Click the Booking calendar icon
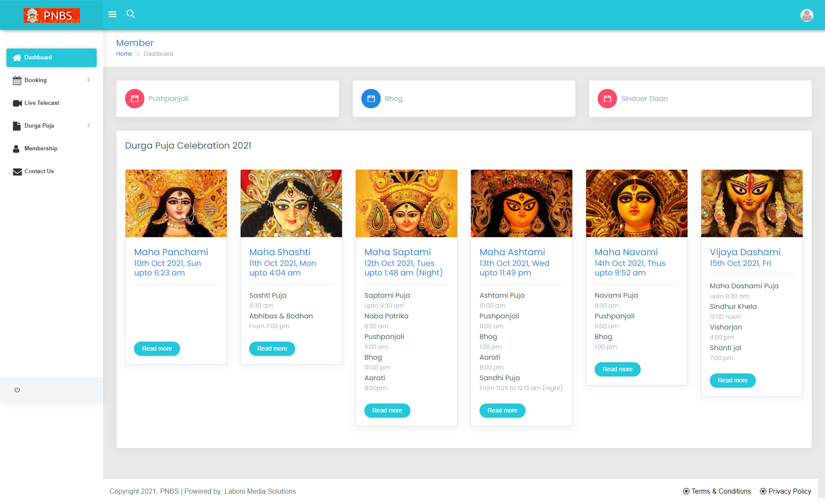 [17, 80]
